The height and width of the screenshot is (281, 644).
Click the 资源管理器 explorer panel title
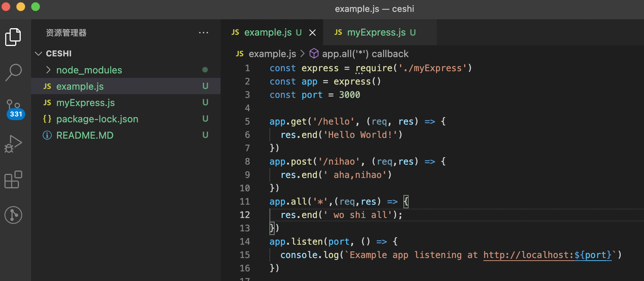pos(66,33)
